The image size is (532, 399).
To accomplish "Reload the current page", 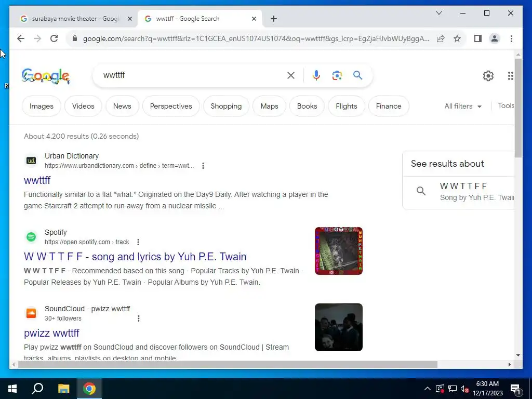I will 54,38.
